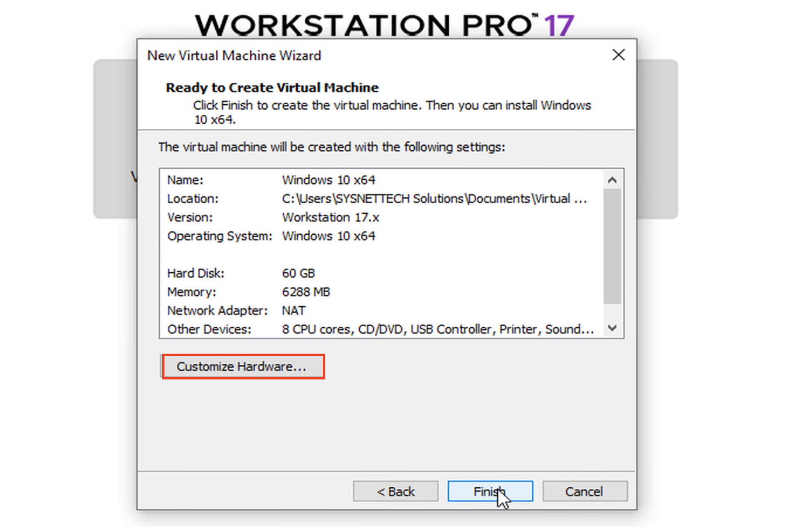This screenshot has height=527, width=812.
Task: Click the New Virtual Machine Wizard title
Action: pos(234,56)
